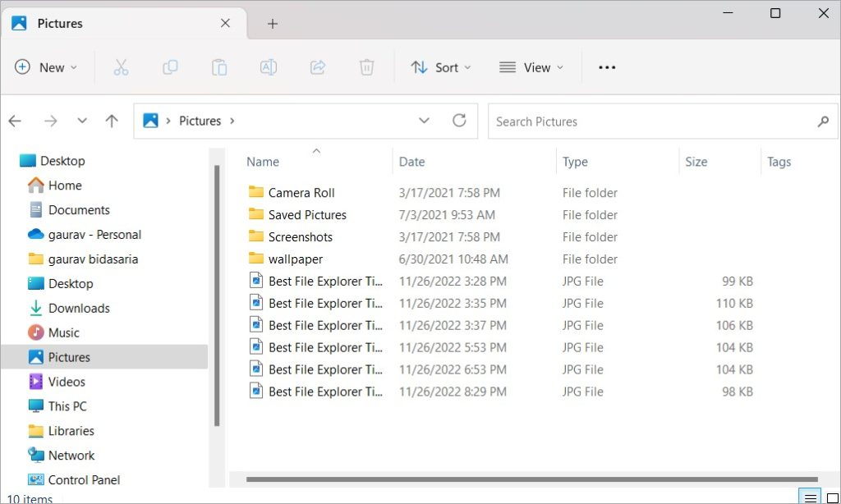Click the Share icon in toolbar
This screenshot has height=504, width=841.
[x=318, y=67]
